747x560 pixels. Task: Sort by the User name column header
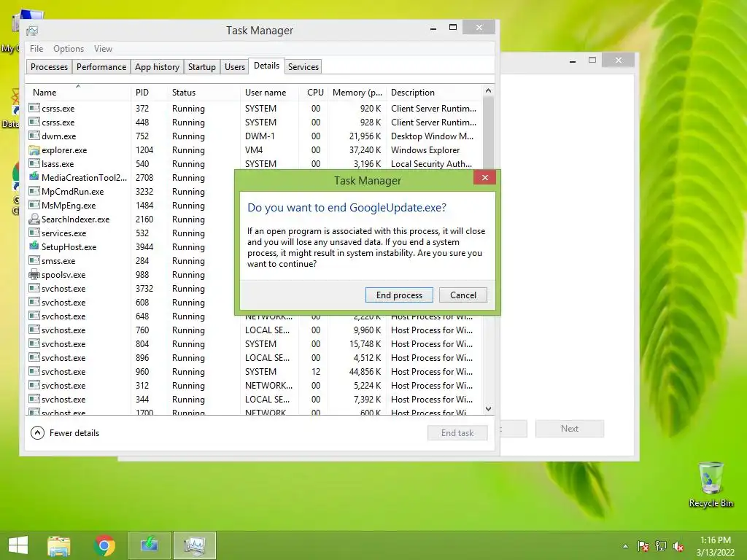[270, 93]
